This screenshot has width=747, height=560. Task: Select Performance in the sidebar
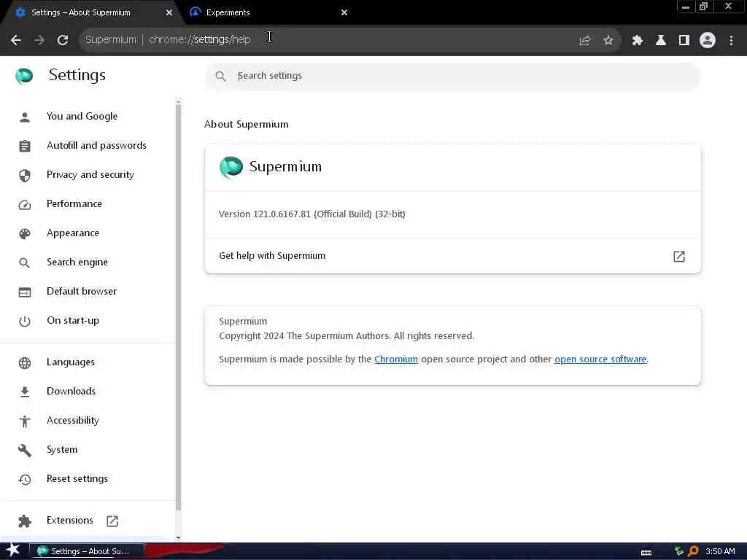coord(74,204)
